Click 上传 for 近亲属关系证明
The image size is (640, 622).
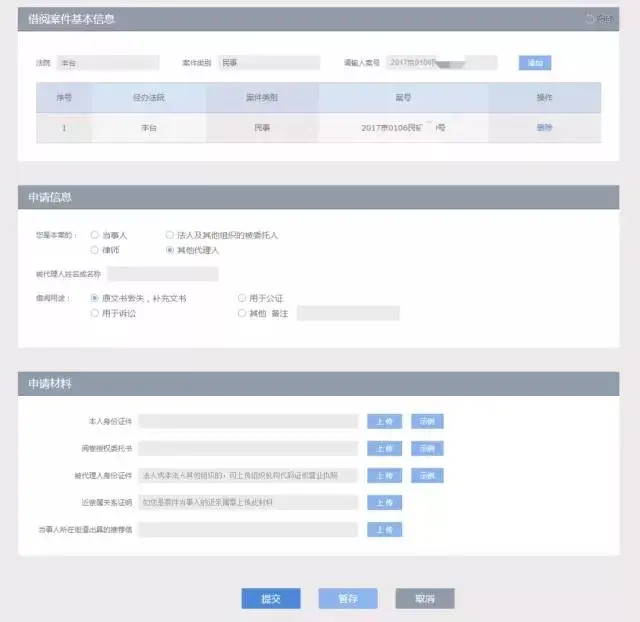click(384, 502)
